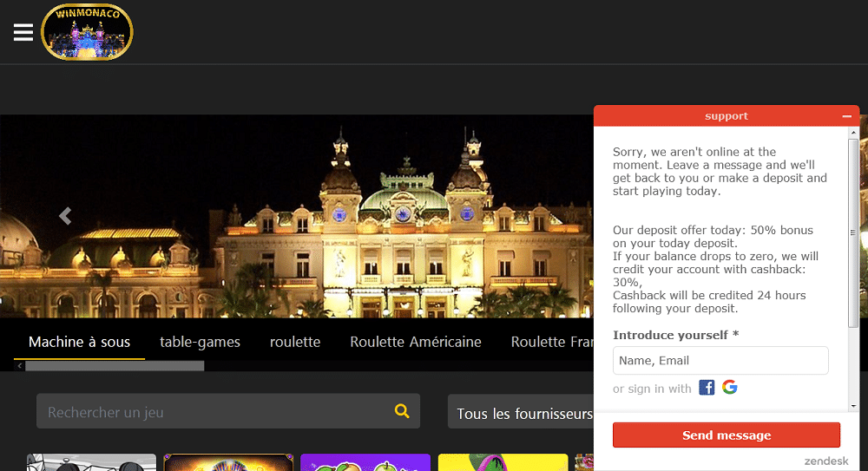Click the search magnifier icon

pos(402,410)
